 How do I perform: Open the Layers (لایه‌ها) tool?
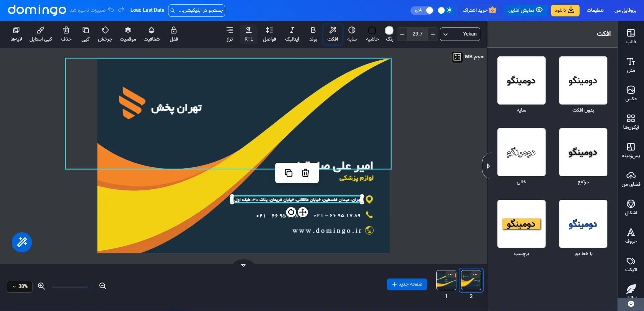[x=16, y=34]
